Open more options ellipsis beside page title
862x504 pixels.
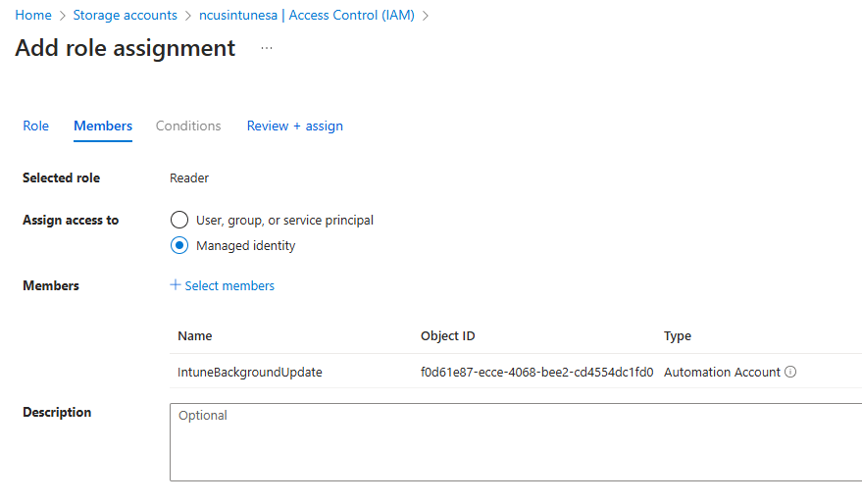(267, 48)
